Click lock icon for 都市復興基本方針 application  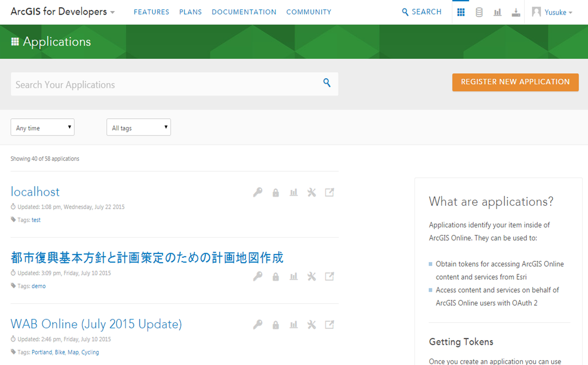[x=276, y=276]
